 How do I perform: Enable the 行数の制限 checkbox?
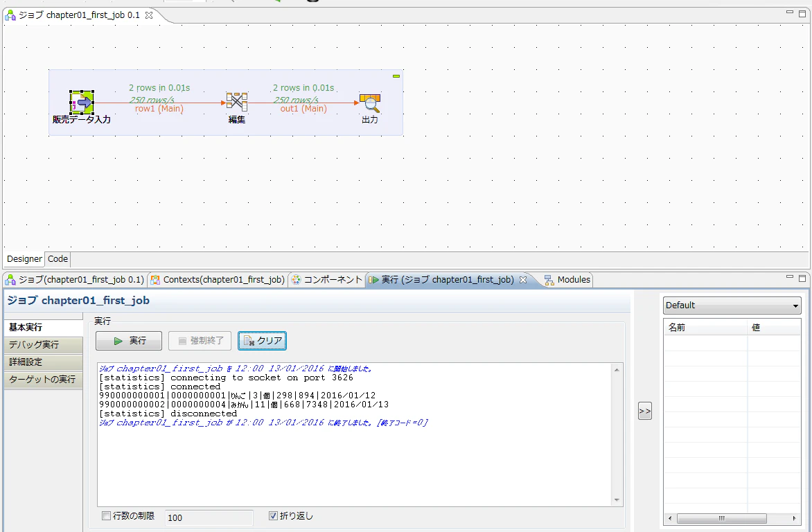coord(106,516)
